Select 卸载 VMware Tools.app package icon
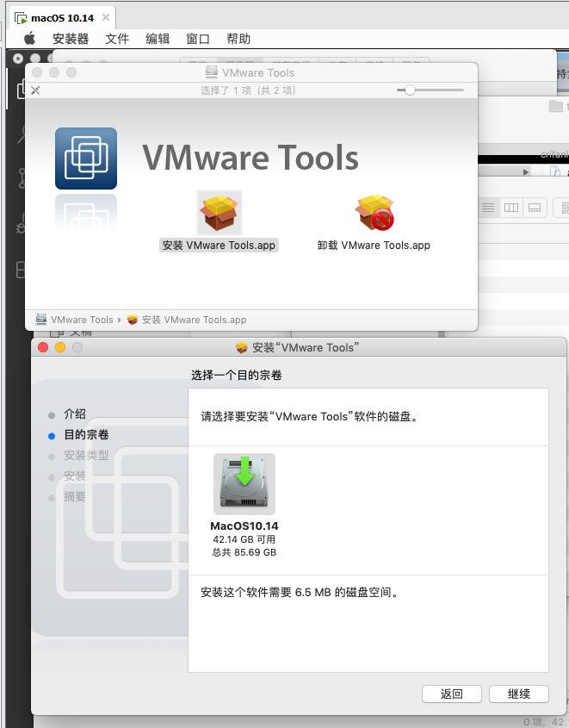Viewport: 569px width, 728px height. (x=374, y=213)
